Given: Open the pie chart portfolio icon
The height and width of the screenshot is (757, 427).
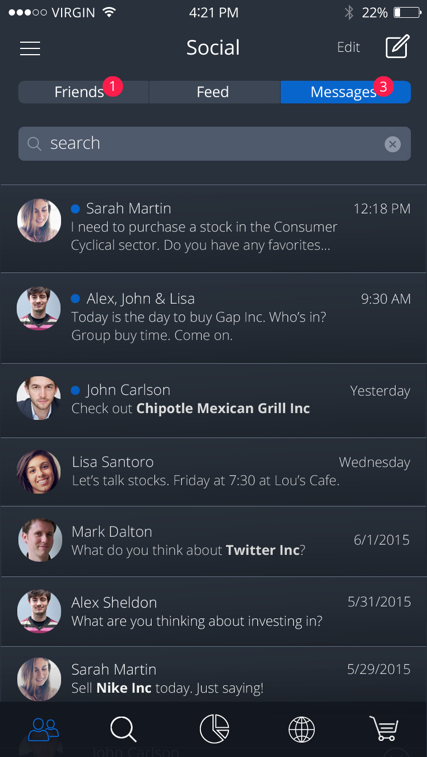Looking at the screenshot, I should click(214, 729).
